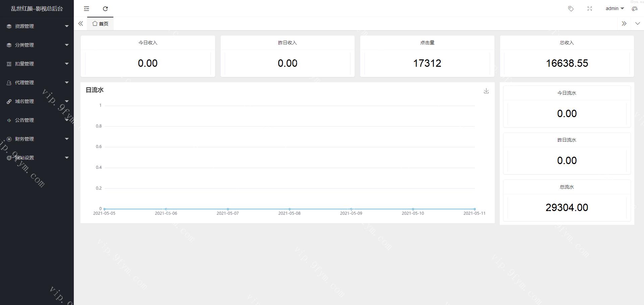Open 扣量管理 sidebar menu

pos(37,64)
